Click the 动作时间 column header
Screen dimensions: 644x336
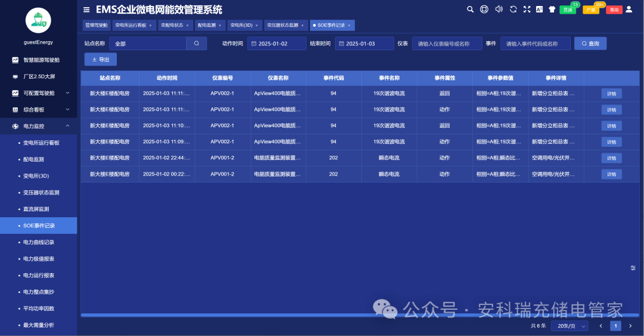click(x=167, y=78)
